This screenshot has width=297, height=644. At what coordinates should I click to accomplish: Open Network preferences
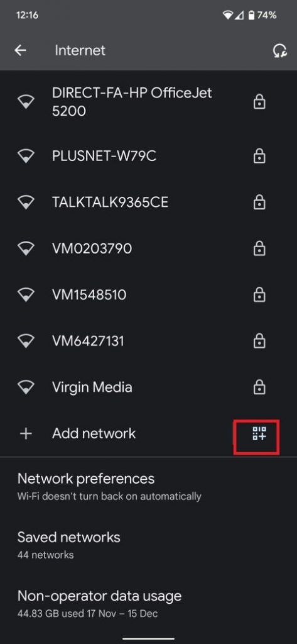[148, 486]
